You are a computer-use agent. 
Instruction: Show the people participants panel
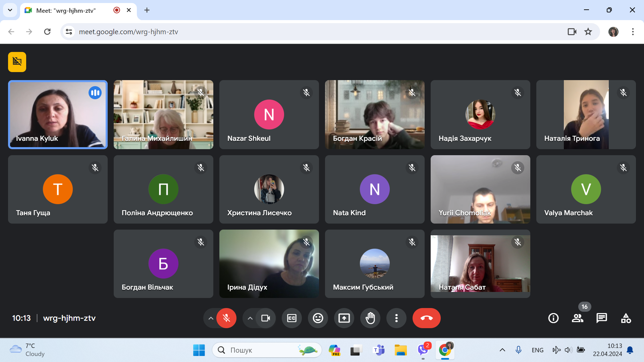(x=577, y=318)
